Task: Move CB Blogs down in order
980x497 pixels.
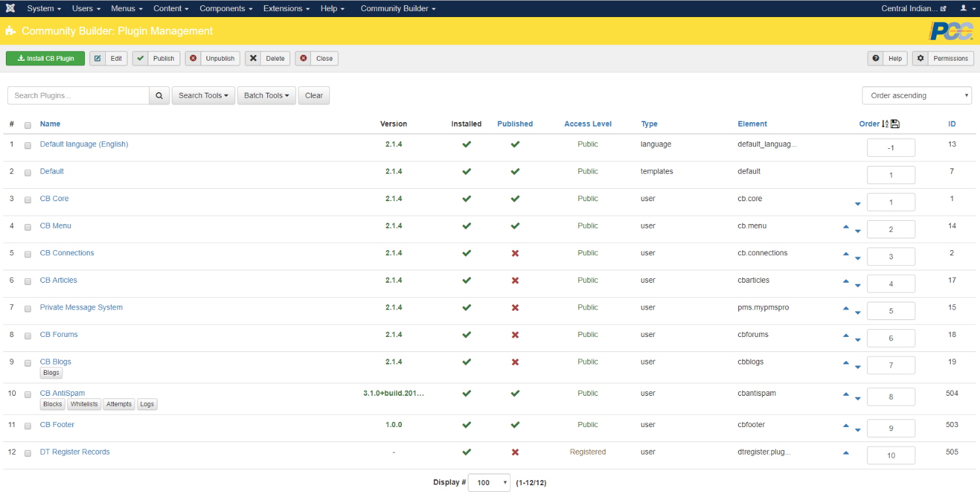Action: click(x=858, y=367)
